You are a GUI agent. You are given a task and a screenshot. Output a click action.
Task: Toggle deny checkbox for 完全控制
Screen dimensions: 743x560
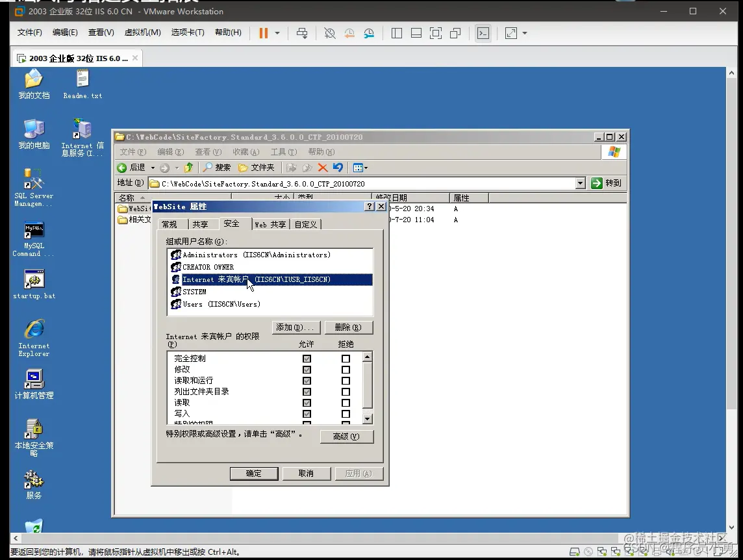(346, 359)
